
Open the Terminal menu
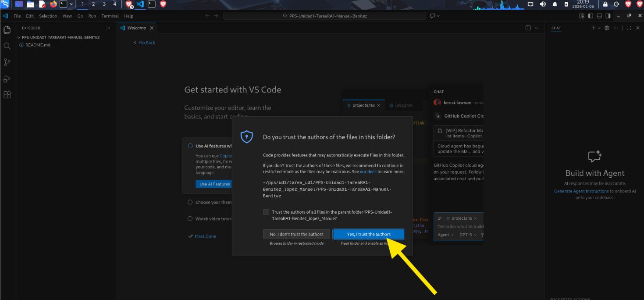click(110, 16)
